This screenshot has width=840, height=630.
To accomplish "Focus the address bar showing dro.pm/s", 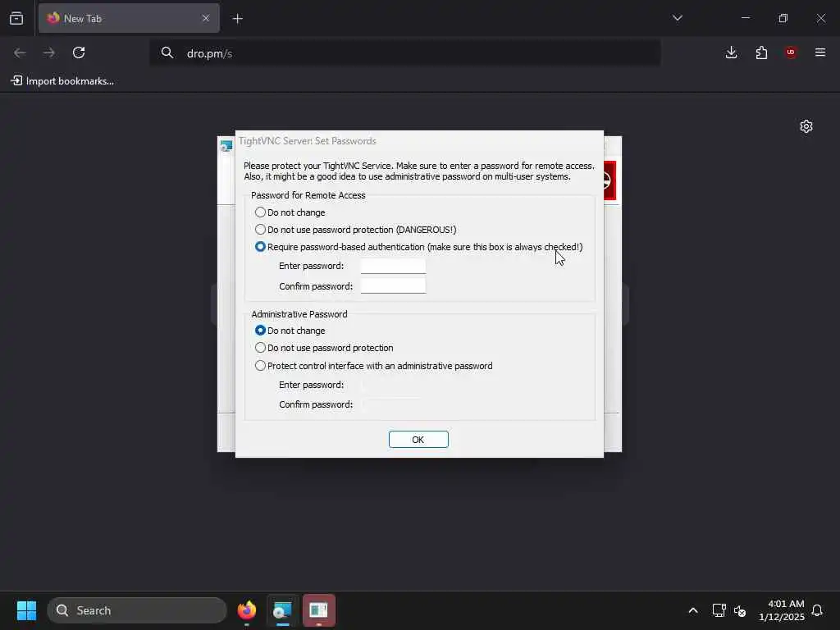I will [x=404, y=53].
